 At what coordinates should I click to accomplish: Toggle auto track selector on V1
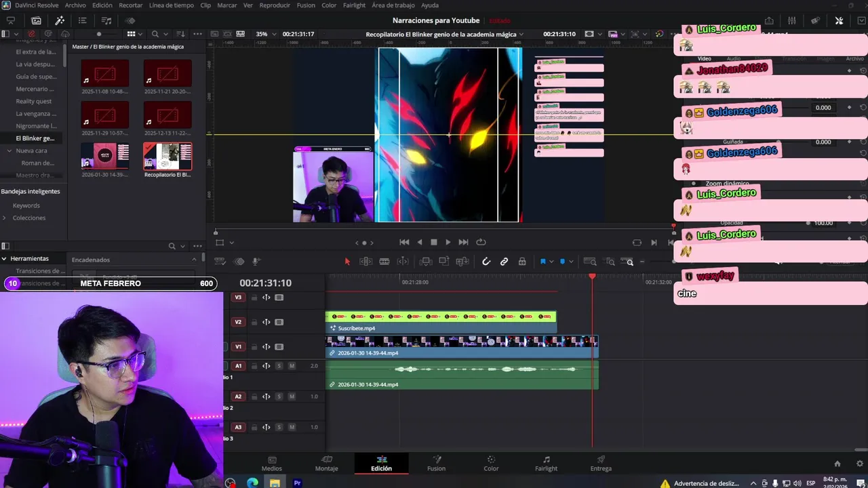[x=267, y=346]
